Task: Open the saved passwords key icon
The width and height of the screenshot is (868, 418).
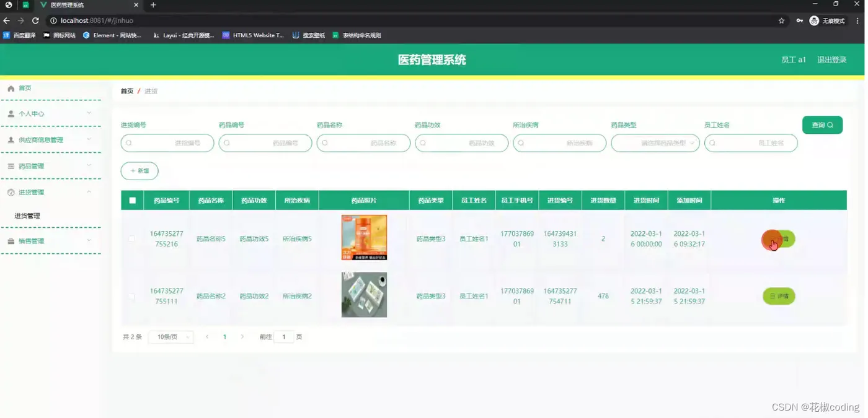Action: [800, 20]
